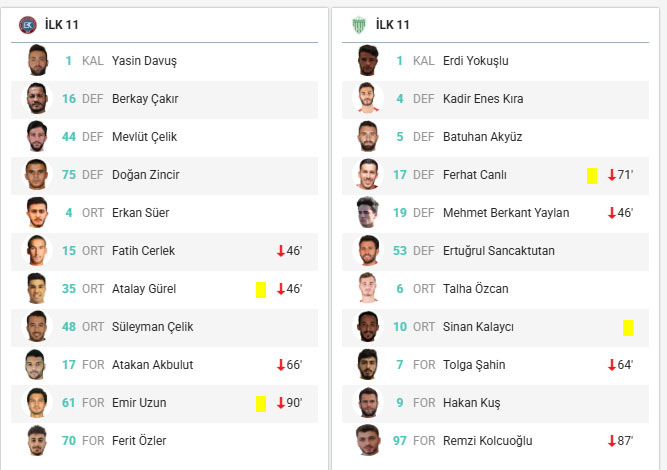Image resolution: width=667 pixels, height=470 pixels.
Task: Select Hakan Kuş player name
Action: click(x=471, y=403)
